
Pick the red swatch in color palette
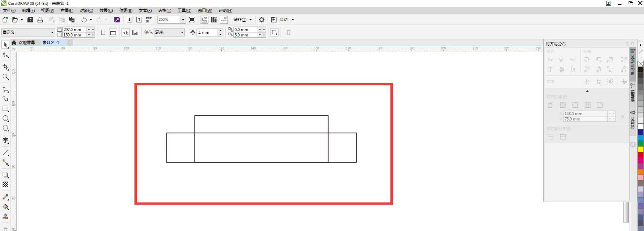640,155
